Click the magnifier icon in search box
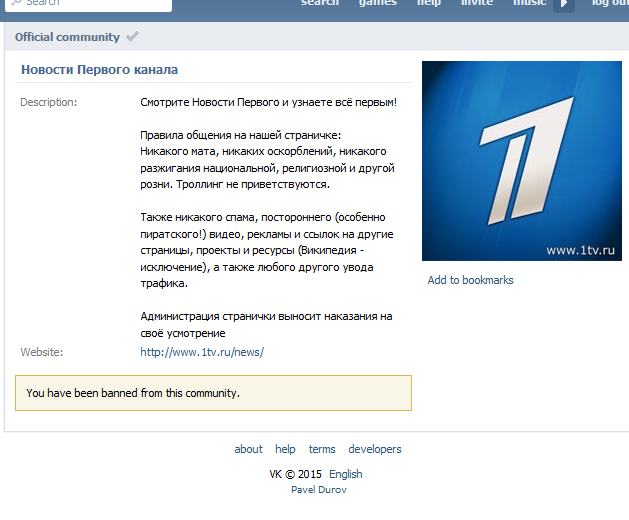 pos(17,2)
